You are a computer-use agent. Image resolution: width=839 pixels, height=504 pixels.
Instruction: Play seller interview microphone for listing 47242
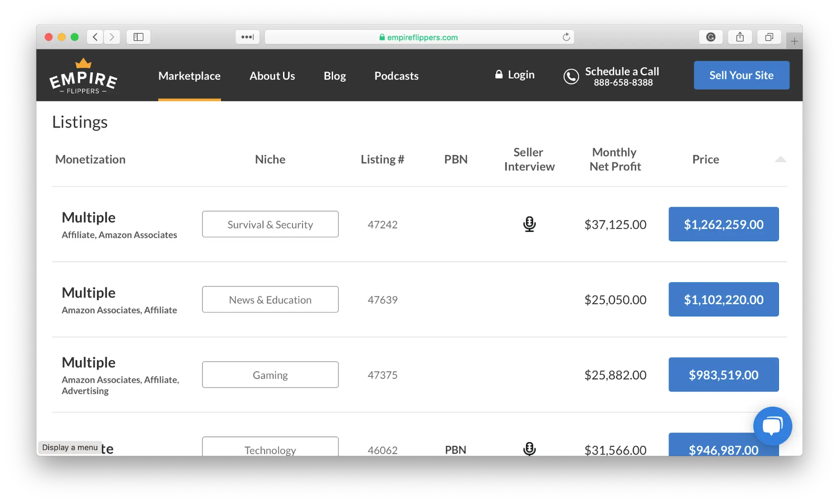coord(529,224)
